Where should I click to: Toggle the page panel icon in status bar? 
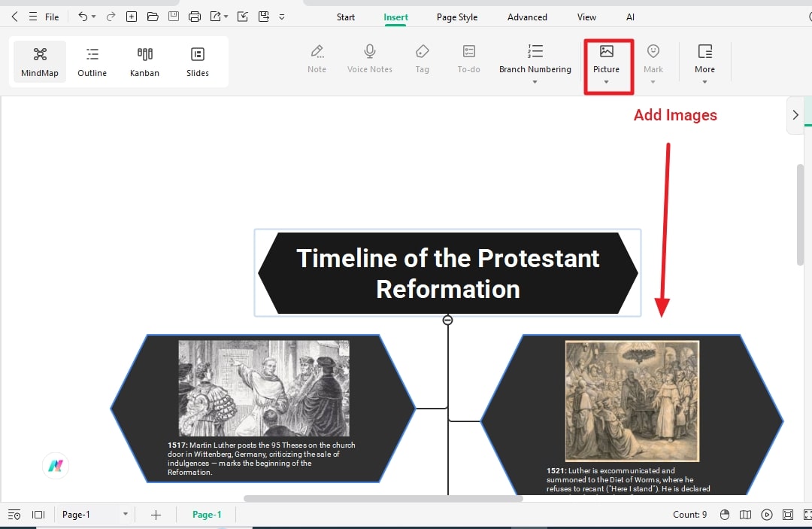coord(38,515)
